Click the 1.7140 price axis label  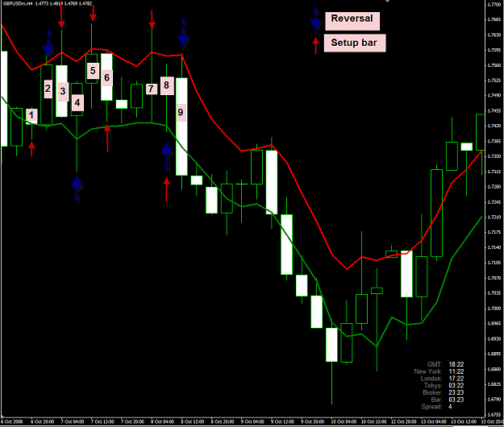(x=494, y=247)
